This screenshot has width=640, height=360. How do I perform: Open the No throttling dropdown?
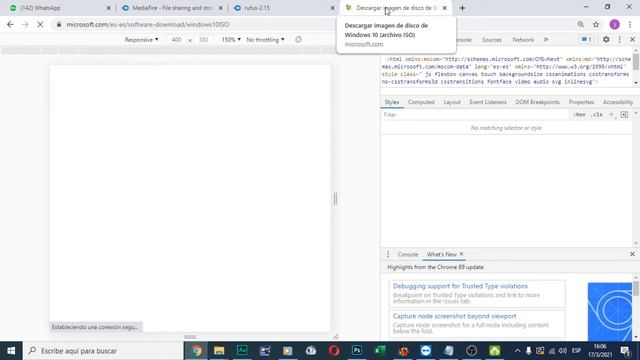(x=265, y=40)
